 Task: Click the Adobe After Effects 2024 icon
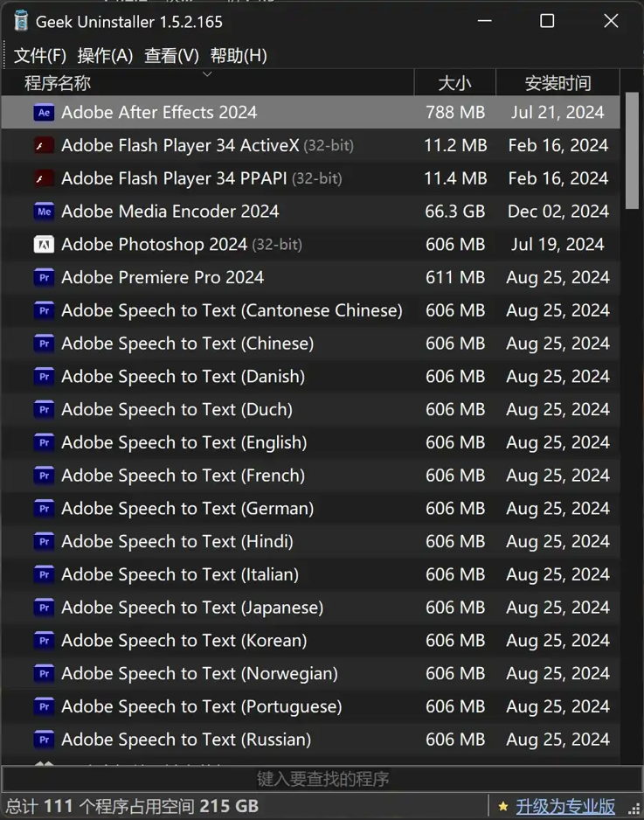click(x=44, y=112)
